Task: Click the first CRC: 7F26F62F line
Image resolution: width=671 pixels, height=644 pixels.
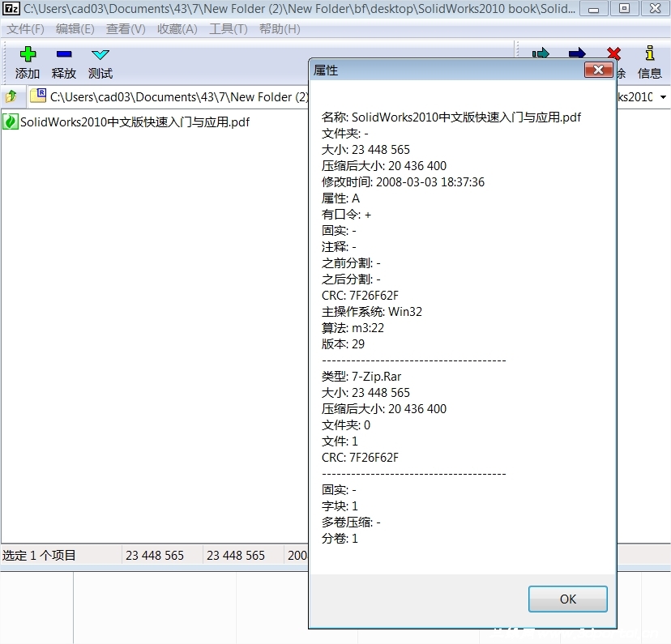Action: pos(360,296)
